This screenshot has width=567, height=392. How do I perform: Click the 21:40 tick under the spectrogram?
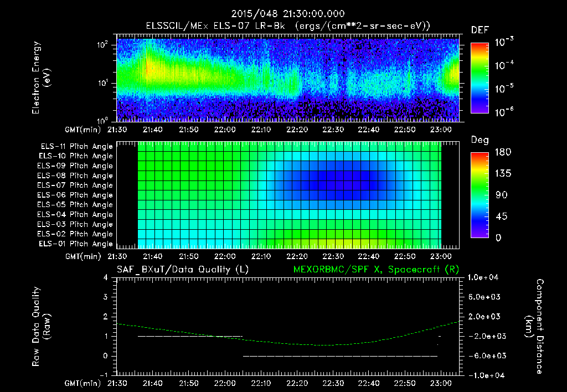153,130
